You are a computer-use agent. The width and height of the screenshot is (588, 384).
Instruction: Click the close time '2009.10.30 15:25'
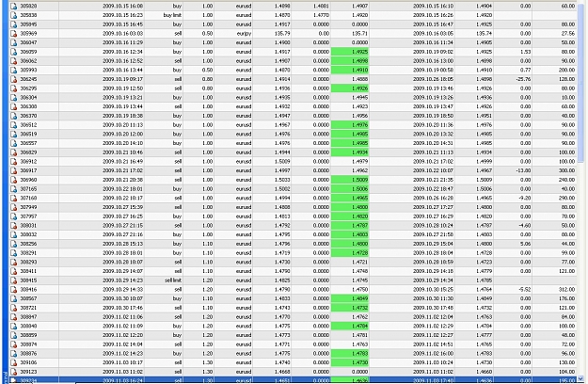tap(433, 290)
